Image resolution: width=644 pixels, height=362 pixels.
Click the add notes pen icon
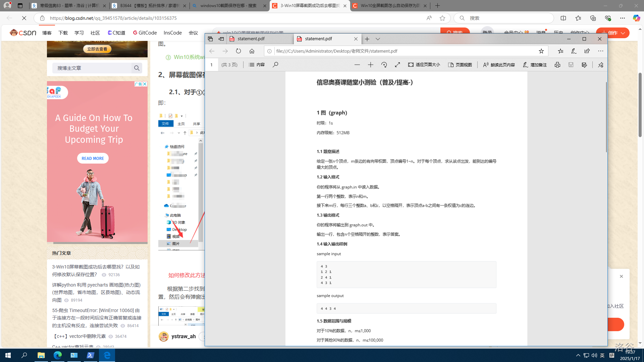click(574, 51)
